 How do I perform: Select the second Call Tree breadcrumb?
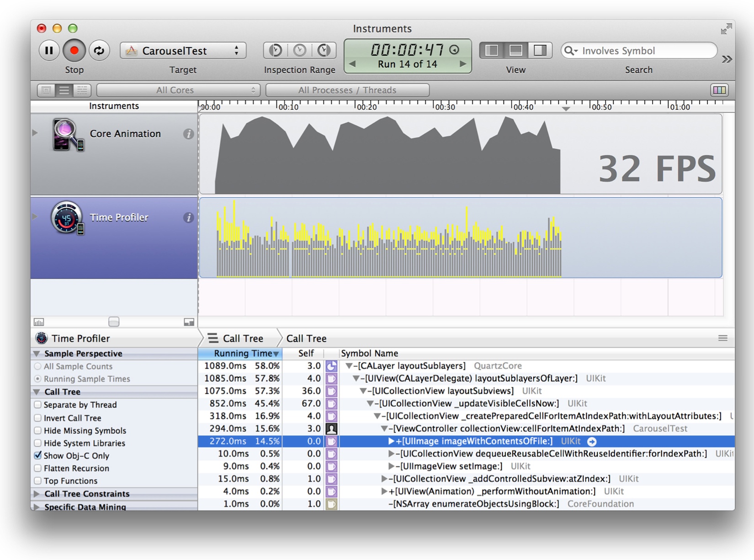(x=306, y=338)
